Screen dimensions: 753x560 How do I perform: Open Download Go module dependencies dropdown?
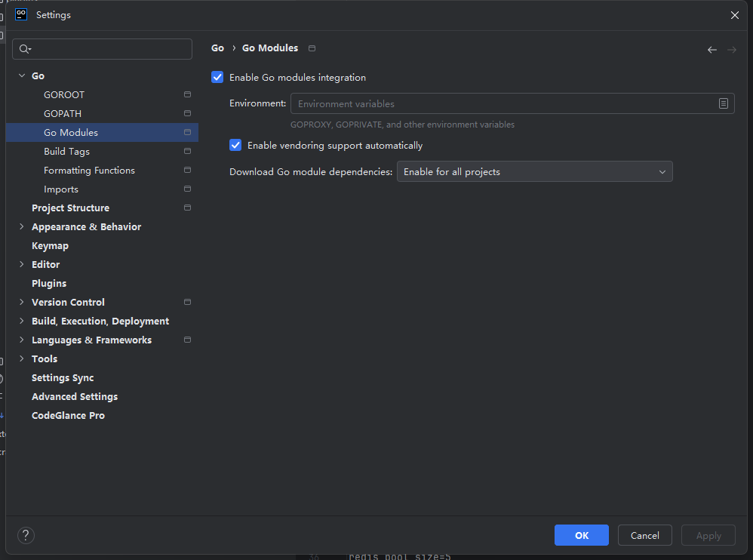(x=534, y=171)
